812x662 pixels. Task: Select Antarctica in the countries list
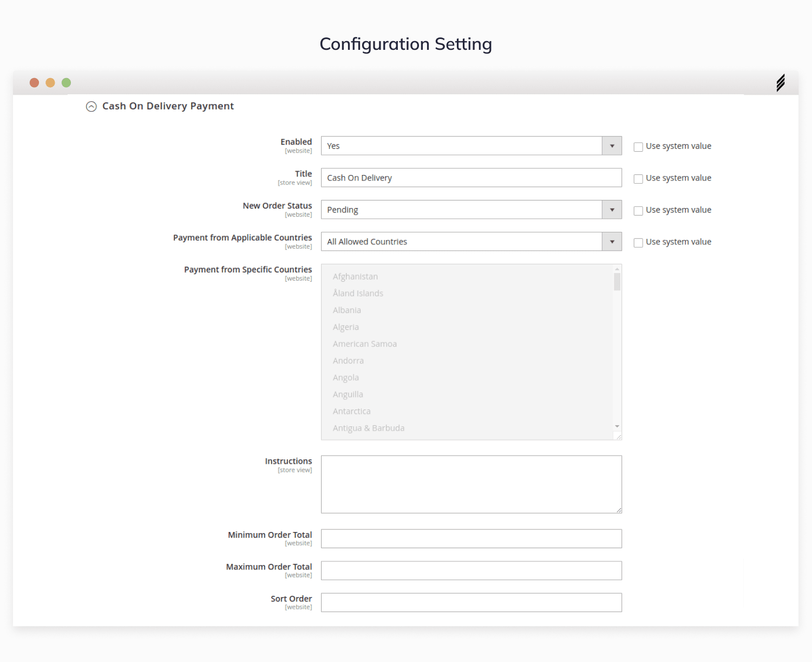[352, 412]
